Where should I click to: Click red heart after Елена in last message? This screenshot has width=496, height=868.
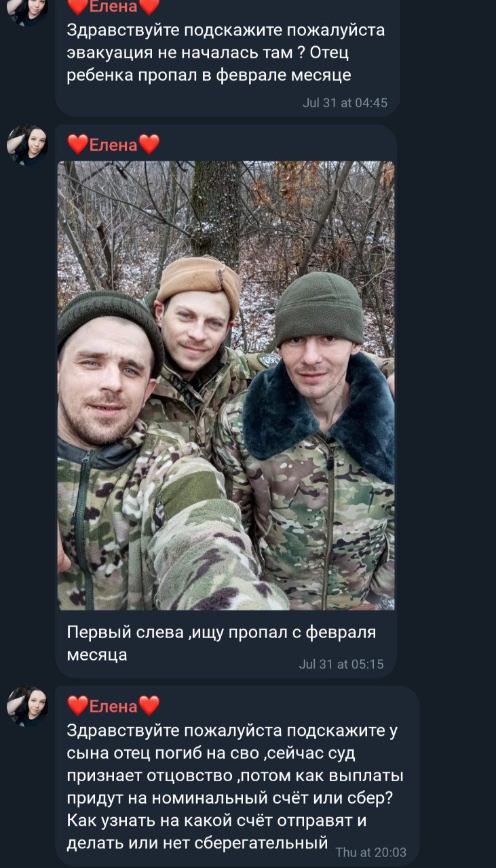[x=149, y=706]
